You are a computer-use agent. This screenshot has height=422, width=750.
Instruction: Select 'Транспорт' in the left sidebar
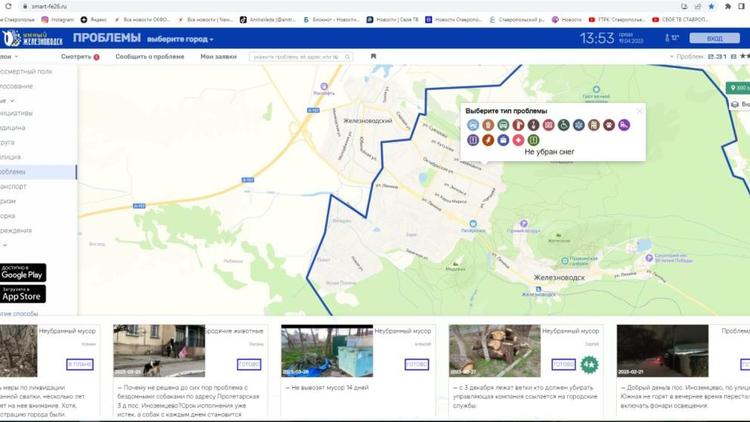click(x=14, y=186)
